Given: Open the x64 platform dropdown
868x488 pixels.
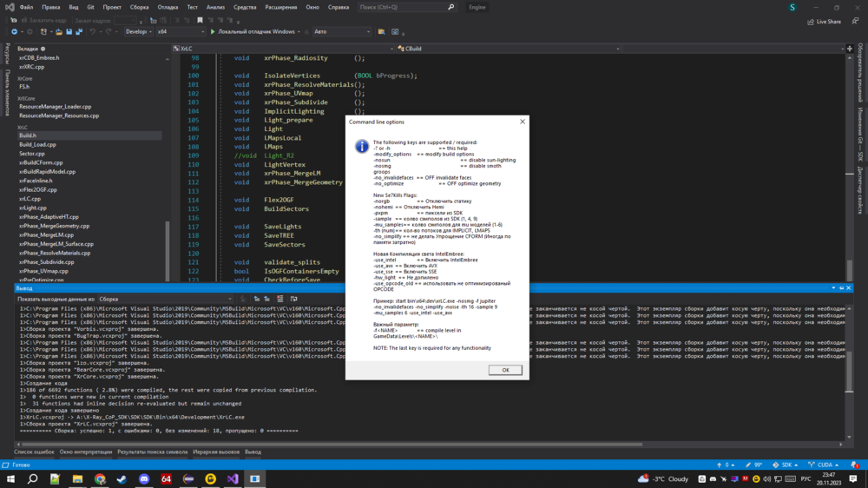Looking at the screenshot, I should tap(178, 32).
